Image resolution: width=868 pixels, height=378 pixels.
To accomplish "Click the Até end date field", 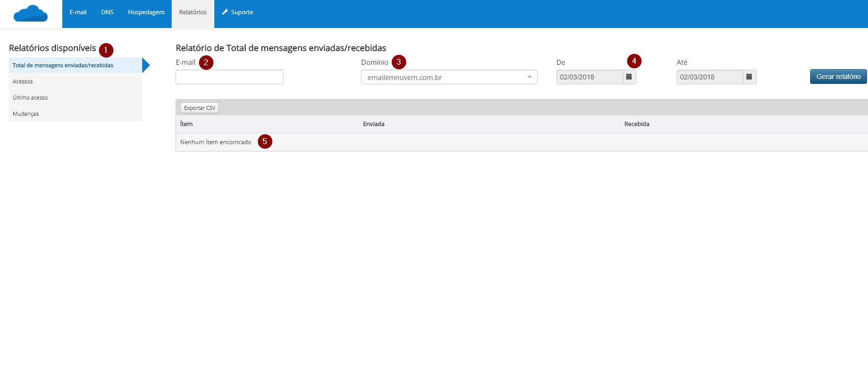I will 710,77.
